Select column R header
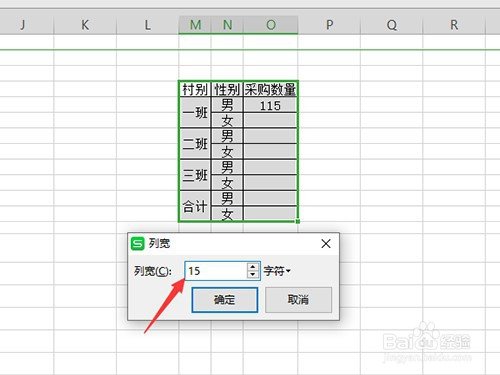 click(x=454, y=25)
